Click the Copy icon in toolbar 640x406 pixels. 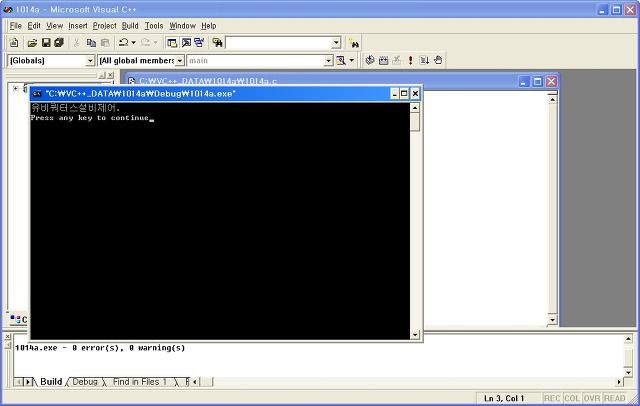(91, 42)
